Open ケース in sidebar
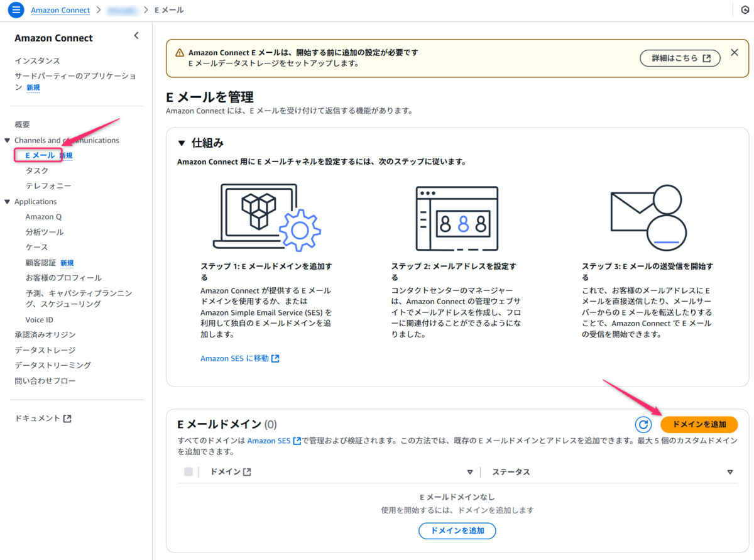The height and width of the screenshot is (560, 754). [x=36, y=247]
